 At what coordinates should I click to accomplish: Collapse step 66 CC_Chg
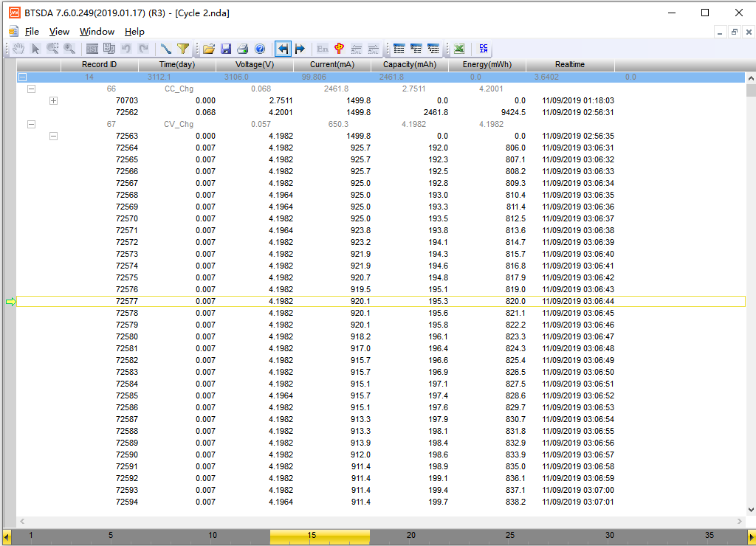31,89
